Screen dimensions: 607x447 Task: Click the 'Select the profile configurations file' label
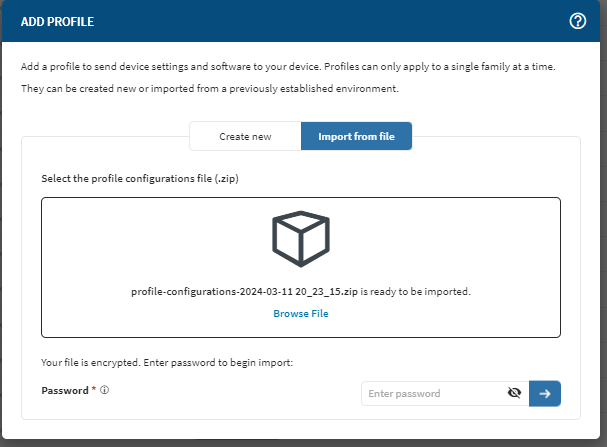[140, 178]
